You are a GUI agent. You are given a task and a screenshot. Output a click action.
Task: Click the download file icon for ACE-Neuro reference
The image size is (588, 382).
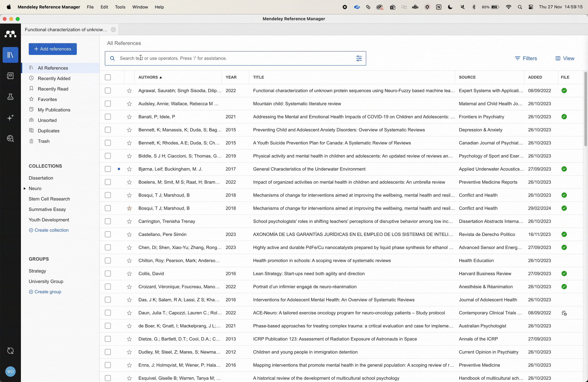(x=564, y=313)
